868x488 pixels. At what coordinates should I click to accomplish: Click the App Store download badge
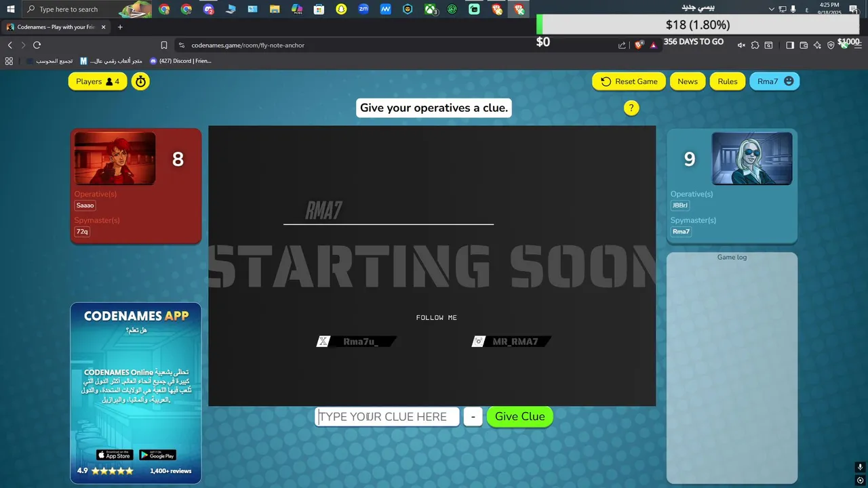[x=115, y=455]
